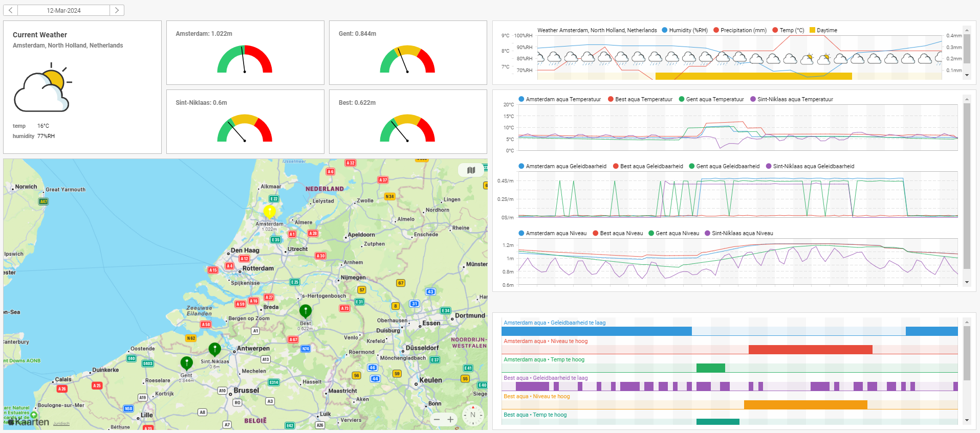Click the Current Weather heading
Viewport: 980px width, 433px height.
point(40,35)
